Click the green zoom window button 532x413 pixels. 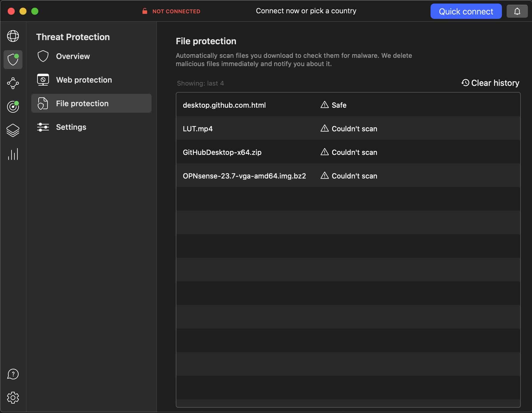pyautogui.click(x=35, y=11)
